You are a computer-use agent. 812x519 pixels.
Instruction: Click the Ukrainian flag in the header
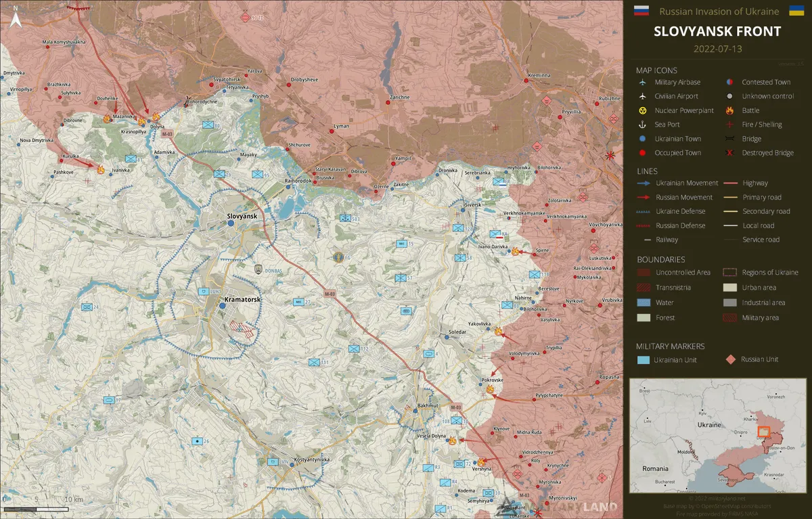tap(796, 11)
